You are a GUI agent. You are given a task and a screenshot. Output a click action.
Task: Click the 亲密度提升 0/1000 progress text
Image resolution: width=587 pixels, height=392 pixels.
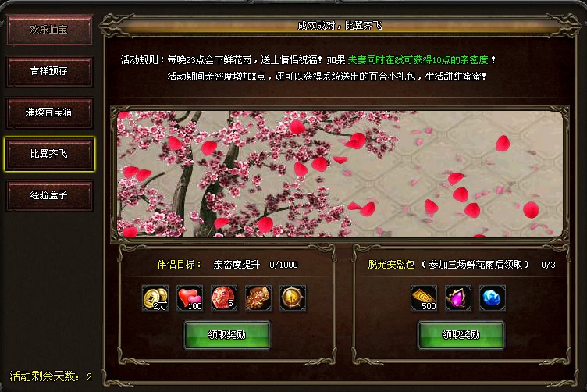click(256, 265)
